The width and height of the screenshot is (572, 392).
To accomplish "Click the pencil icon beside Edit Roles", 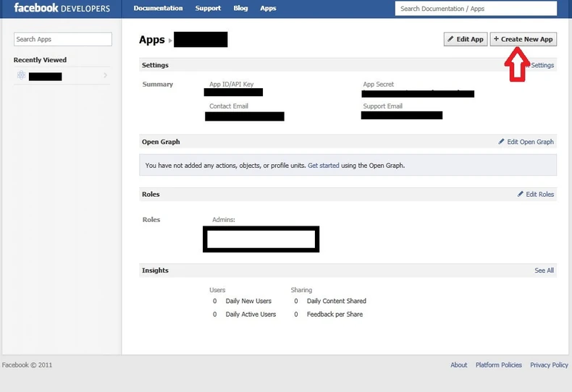I will point(521,194).
